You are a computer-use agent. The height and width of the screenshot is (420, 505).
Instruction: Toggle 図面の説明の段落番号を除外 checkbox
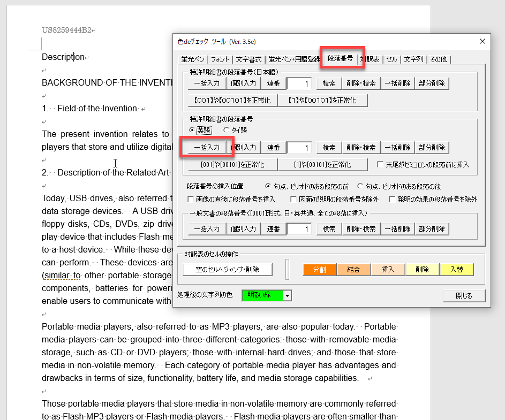(293, 199)
